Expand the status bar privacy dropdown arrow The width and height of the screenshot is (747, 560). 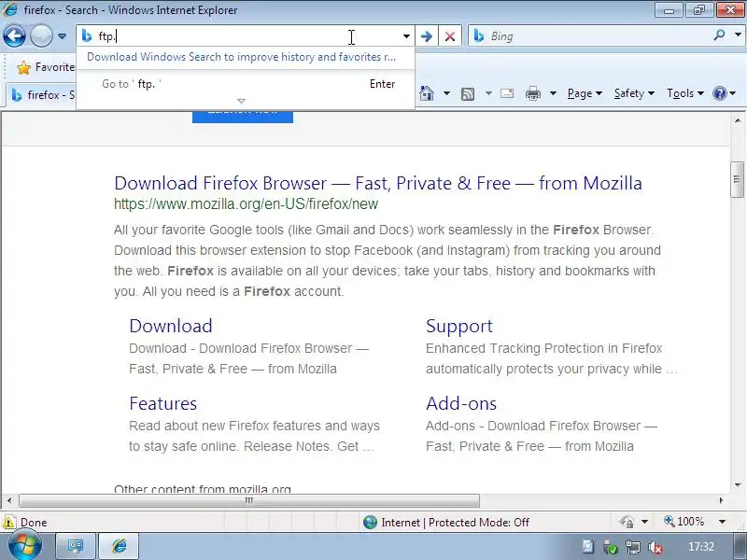644,522
